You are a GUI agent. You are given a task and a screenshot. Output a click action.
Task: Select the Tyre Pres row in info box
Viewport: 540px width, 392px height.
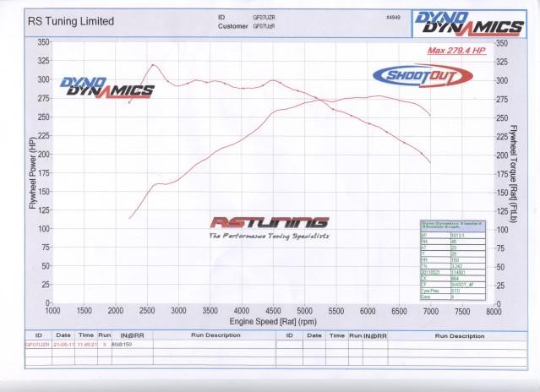coord(453,291)
